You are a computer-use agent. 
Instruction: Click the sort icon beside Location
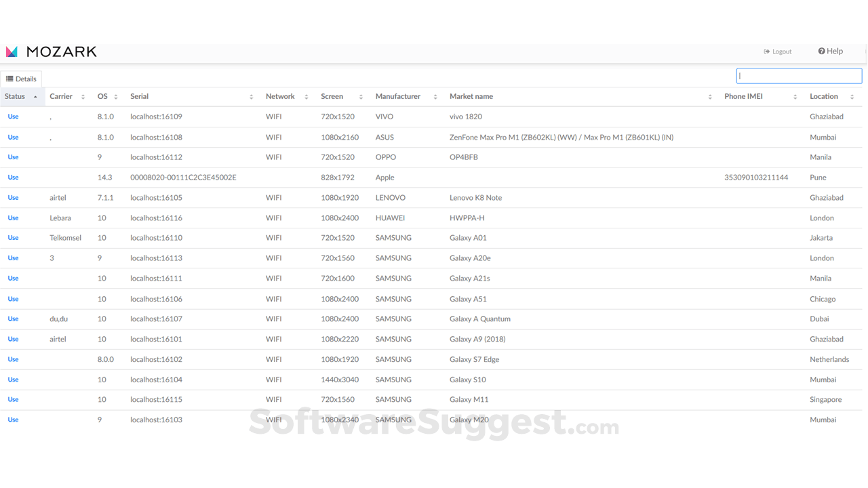coord(852,96)
